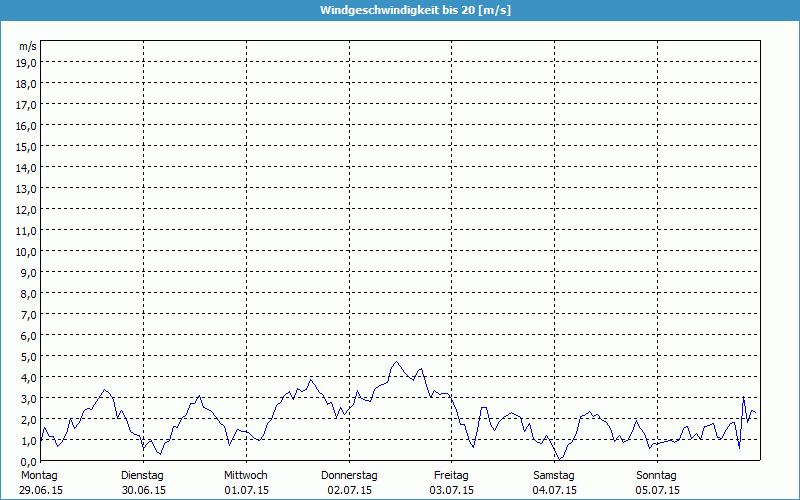Click the curve's lowest dip near Samstag
This screenshot has width=800, height=500.
pos(561,458)
